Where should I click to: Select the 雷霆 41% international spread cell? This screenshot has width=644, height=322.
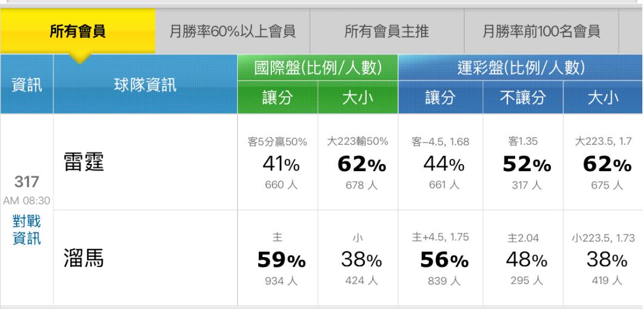[278, 162]
